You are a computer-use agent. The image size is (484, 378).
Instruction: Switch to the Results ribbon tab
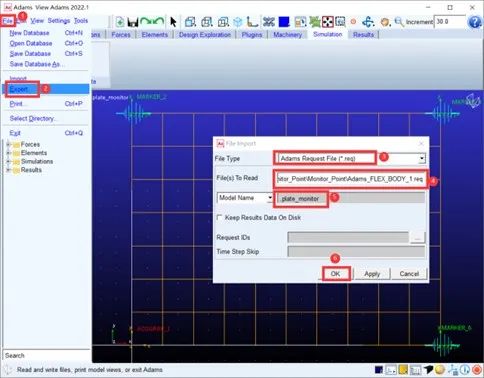tap(363, 35)
